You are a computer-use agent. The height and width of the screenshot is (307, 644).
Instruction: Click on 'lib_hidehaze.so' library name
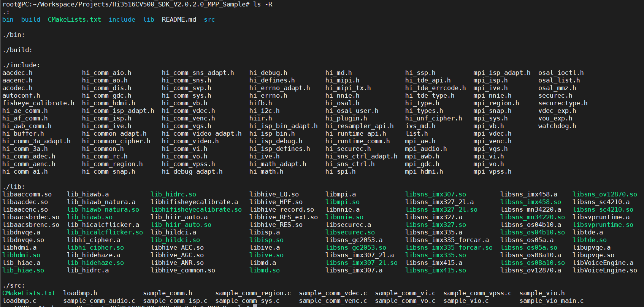coord(95,263)
